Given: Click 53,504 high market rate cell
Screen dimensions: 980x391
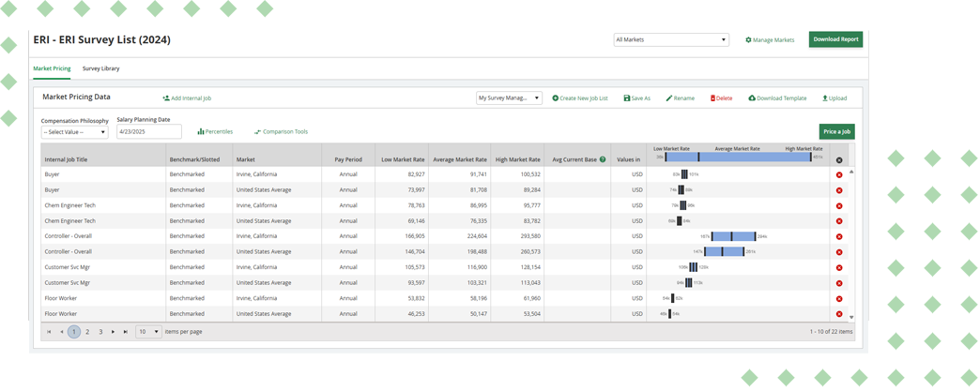Looking at the screenshot, I should coord(517,313).
